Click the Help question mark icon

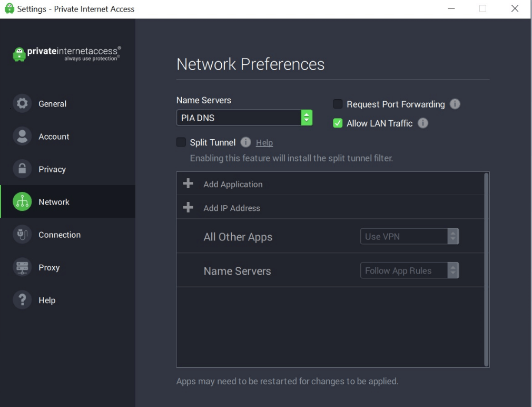[x=22, y=300]
